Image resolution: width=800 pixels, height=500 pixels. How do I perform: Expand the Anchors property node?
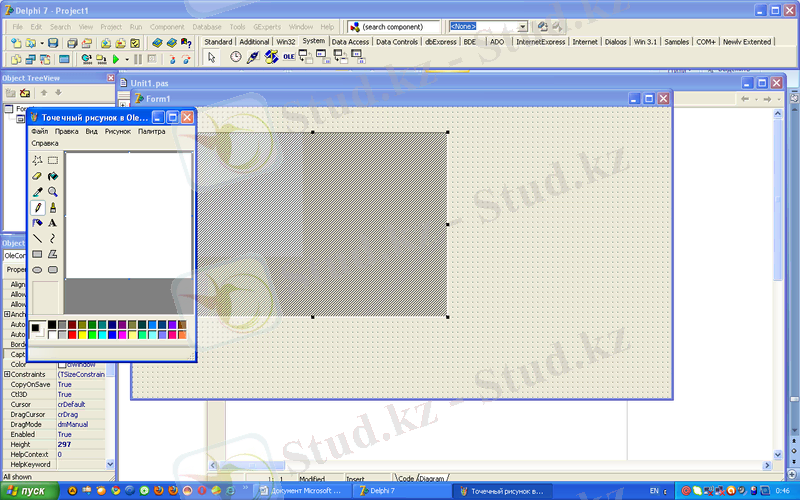pos(7,314)
